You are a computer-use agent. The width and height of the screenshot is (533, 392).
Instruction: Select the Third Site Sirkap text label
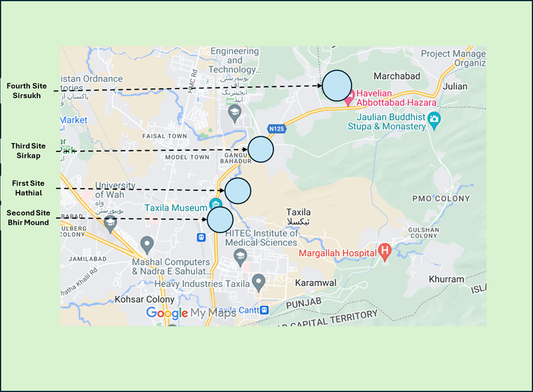[28, 151]
